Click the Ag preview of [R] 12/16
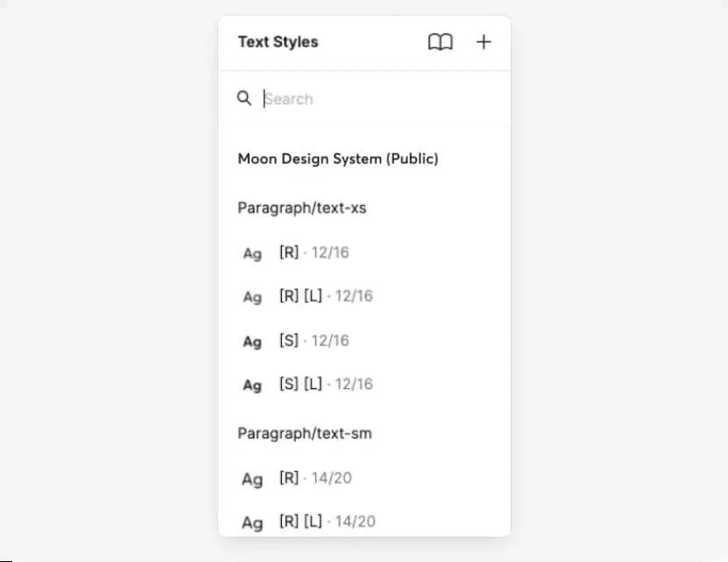Viewport: 728px width, 562px height. coord(252,253)
